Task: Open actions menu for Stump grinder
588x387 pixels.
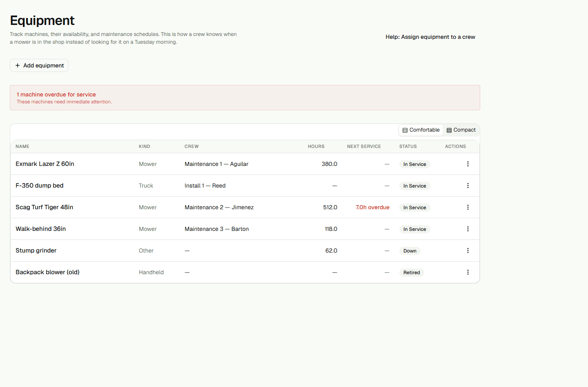Action: pos(468,251)
